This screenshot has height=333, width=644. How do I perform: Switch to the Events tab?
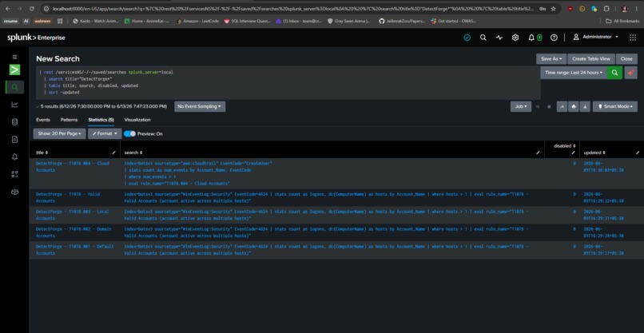pos(43,120)
